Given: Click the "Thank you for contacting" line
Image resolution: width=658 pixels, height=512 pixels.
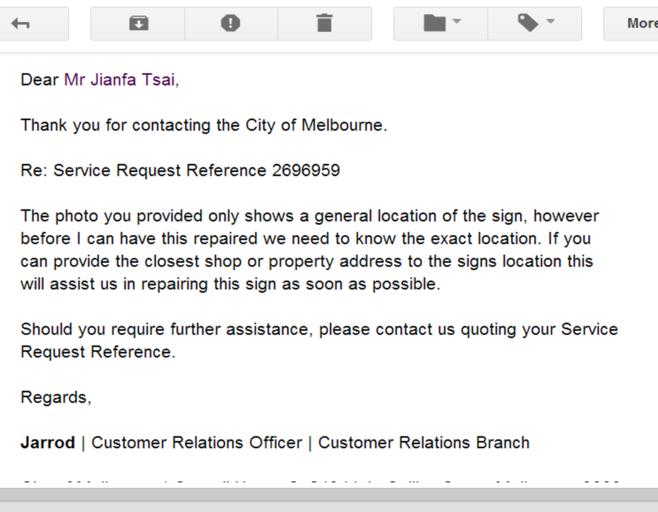Looking at the screenshot, I should 203,125.
